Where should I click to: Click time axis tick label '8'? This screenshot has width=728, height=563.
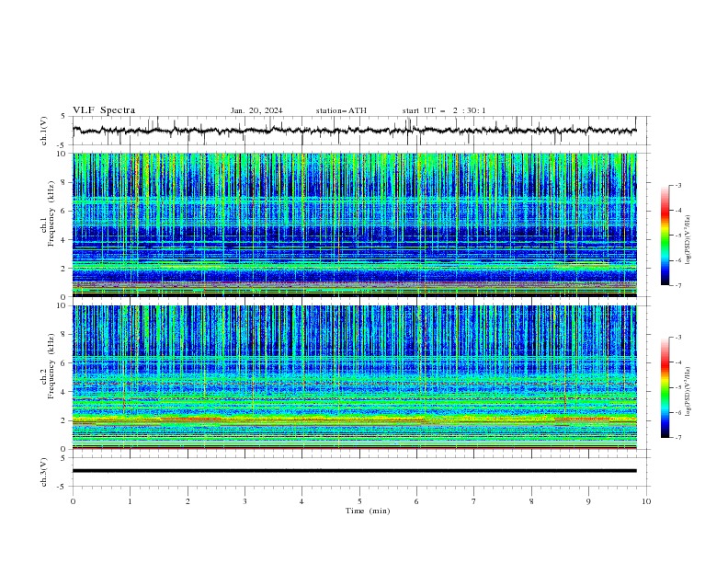pyautogui.click(x=531, y=501)
